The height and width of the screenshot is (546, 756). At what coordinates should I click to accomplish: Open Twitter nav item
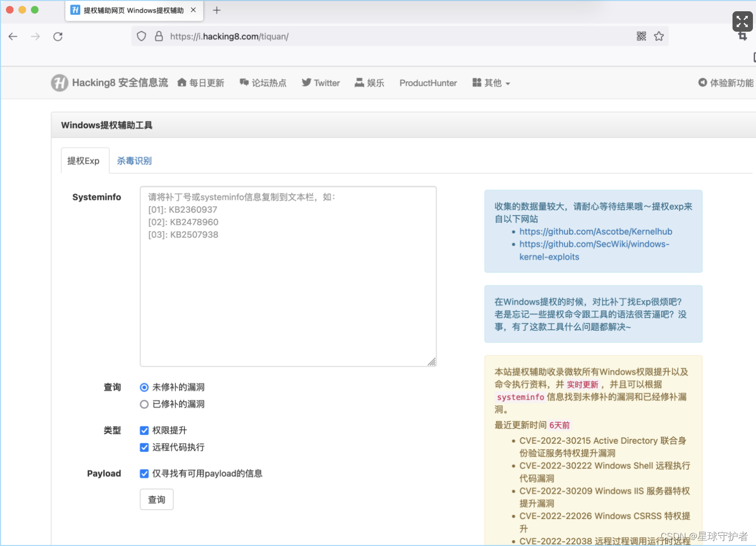[x=321, y=83]
